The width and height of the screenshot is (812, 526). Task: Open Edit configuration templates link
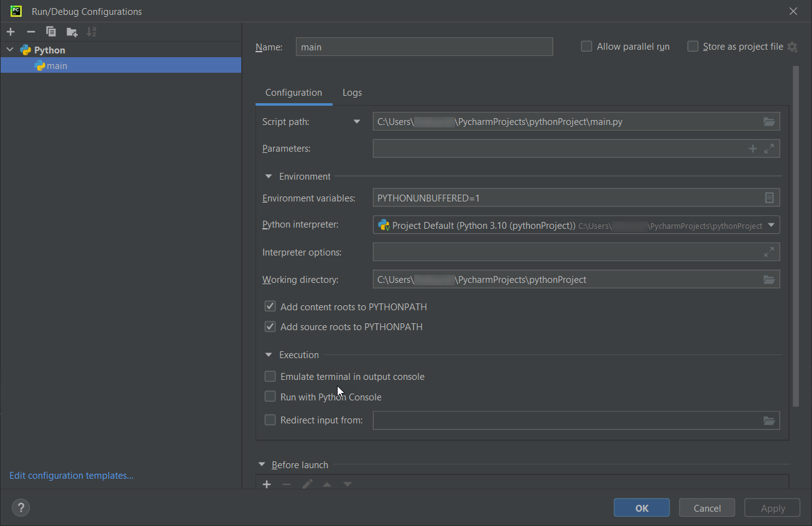click(x=72, y=476)
